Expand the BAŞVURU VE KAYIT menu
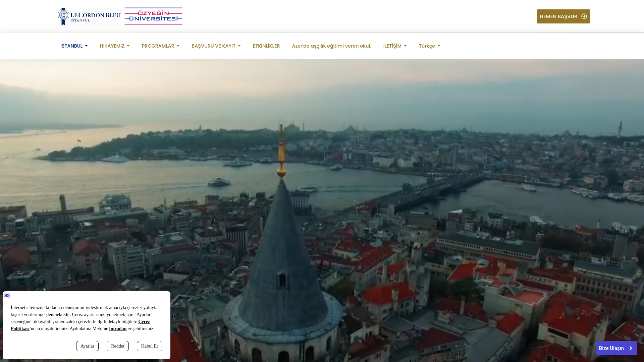 coord(216,46)
